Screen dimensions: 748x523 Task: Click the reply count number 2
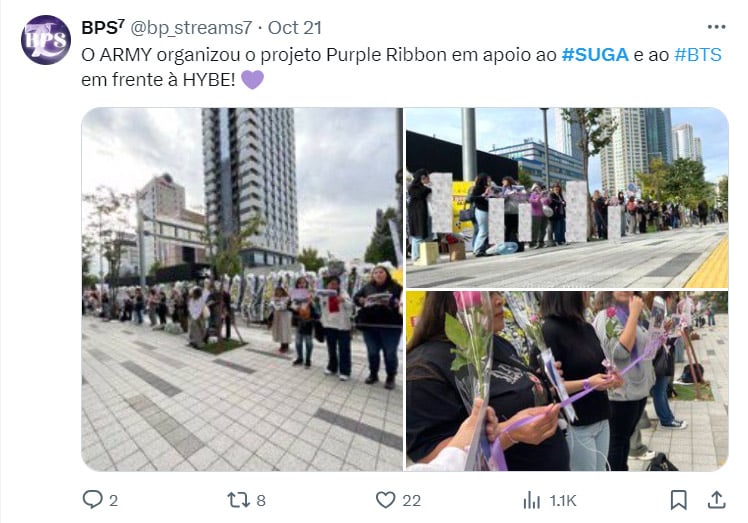pos(113,501)
